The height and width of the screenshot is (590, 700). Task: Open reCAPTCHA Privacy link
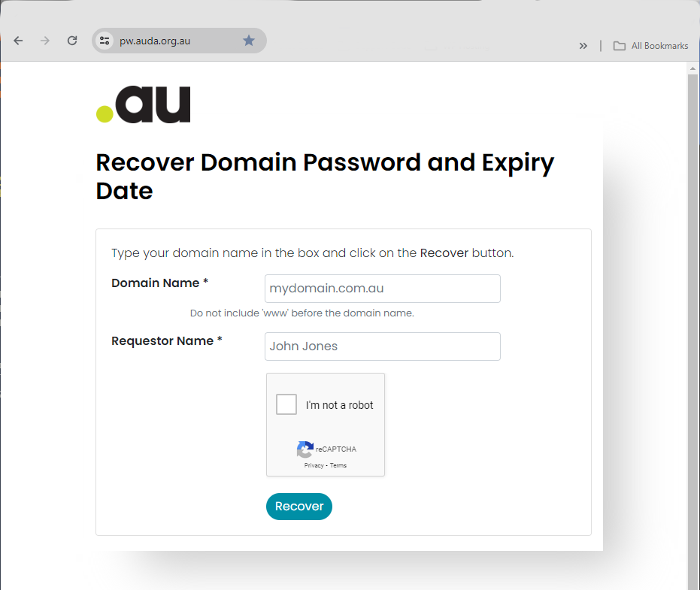(x=314, y=466)
